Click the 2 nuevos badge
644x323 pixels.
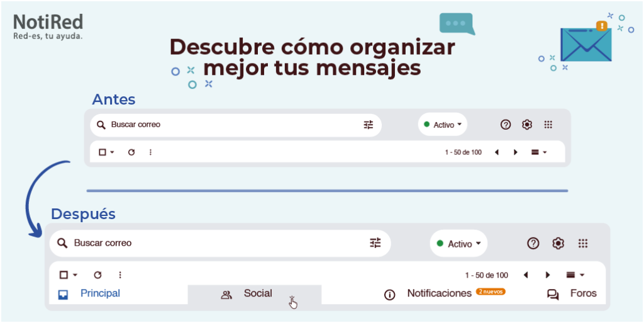[491, 292]
